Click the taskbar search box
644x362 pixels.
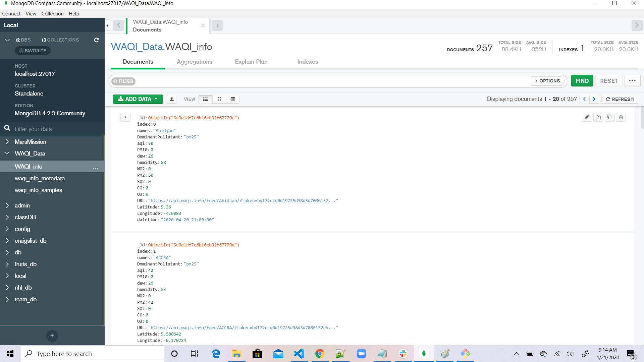click(x=92, y=354)
